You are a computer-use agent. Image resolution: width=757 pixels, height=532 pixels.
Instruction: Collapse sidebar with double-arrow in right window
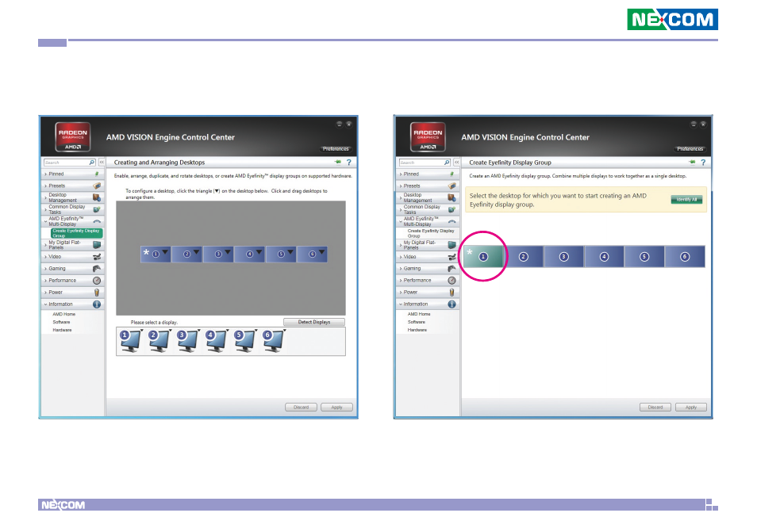pyautogui.click(x=457, y=163)
